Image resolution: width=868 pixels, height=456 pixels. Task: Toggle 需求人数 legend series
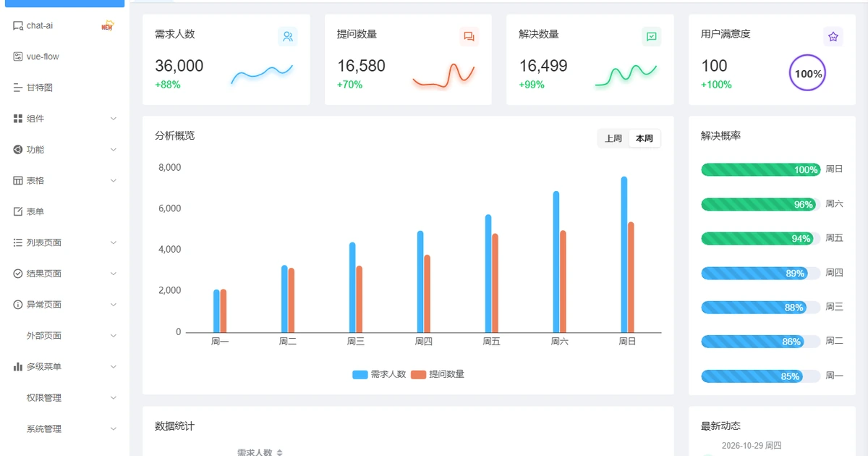(x=379, y=374)
